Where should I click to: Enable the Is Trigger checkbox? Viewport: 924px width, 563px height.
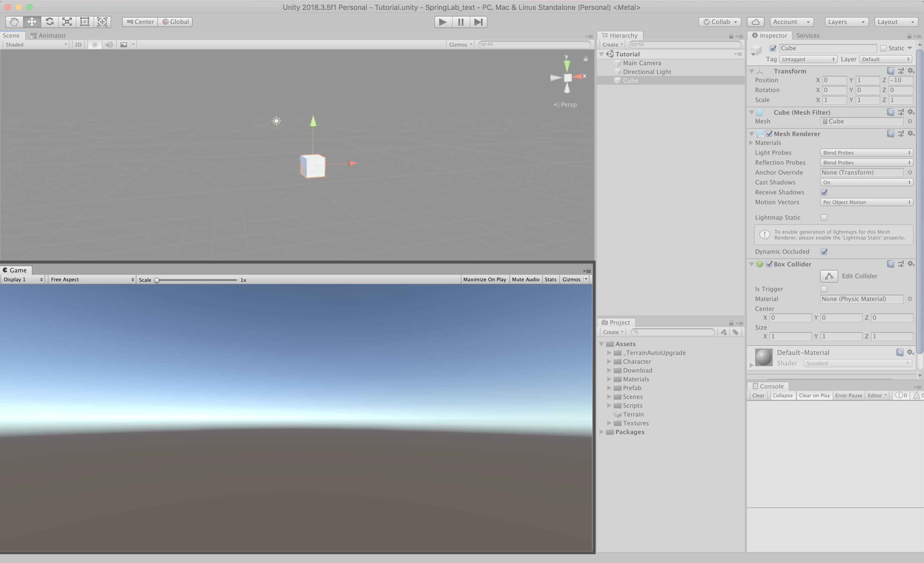point(824,289)
